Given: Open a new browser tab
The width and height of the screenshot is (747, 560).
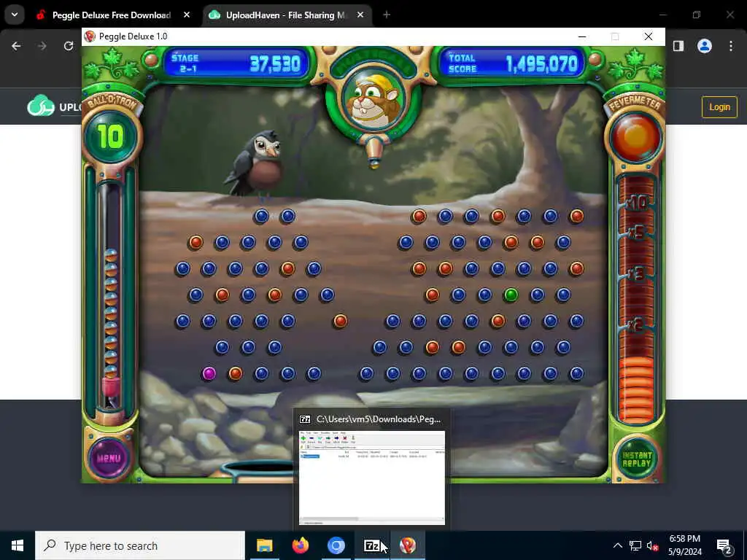Looking at the screenshot, I should [387, 15].
